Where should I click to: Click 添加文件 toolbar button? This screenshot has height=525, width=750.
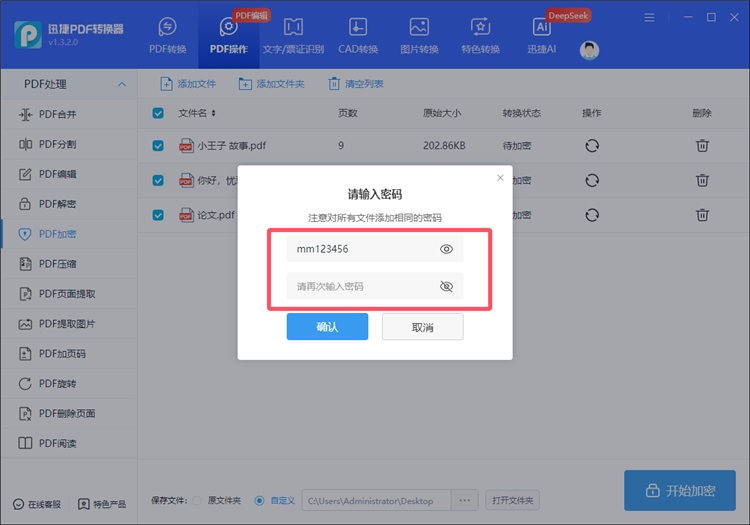(188, 84)
